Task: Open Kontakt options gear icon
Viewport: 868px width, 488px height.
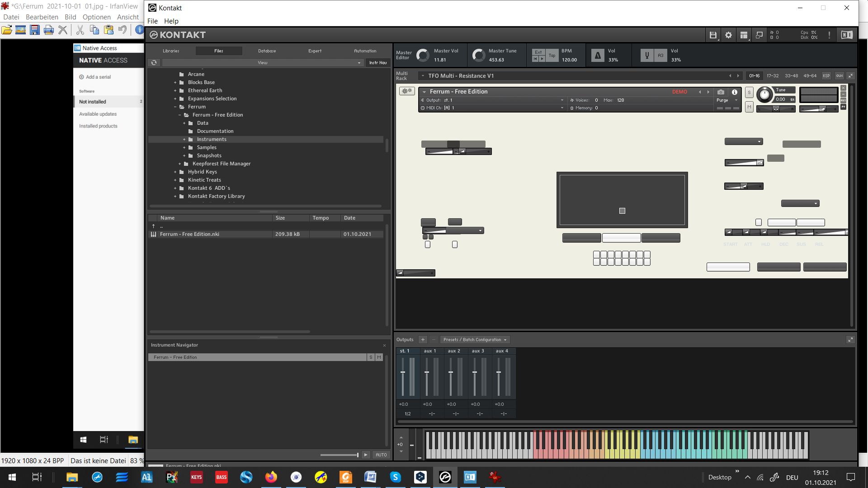Action: (x=728, y=35)
